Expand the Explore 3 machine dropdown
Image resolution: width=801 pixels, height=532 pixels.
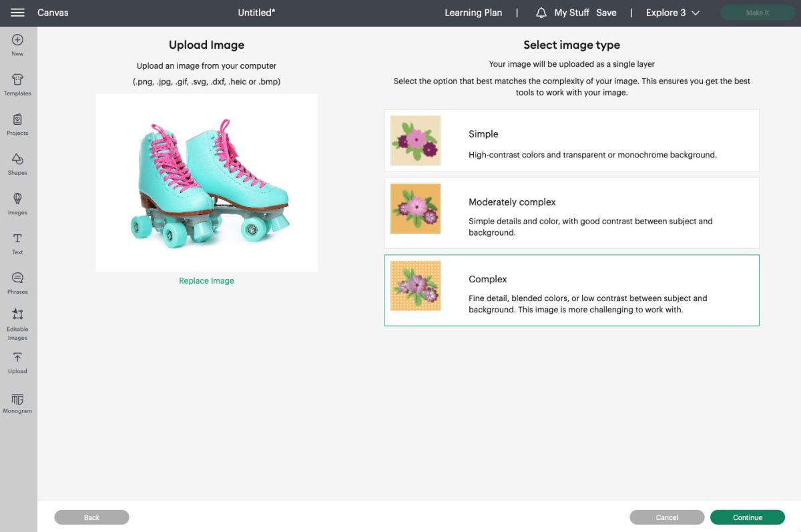(673, 13)
